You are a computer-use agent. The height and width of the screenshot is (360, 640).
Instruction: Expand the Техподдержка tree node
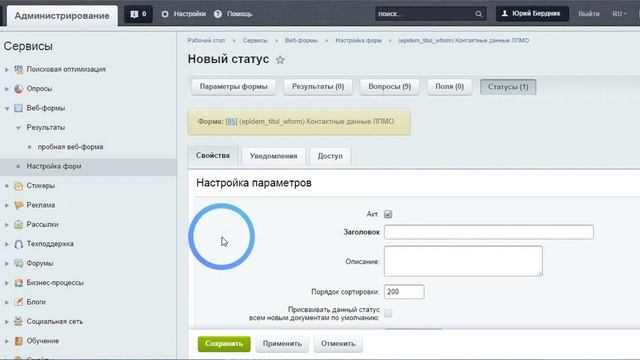tap(7, 244)
